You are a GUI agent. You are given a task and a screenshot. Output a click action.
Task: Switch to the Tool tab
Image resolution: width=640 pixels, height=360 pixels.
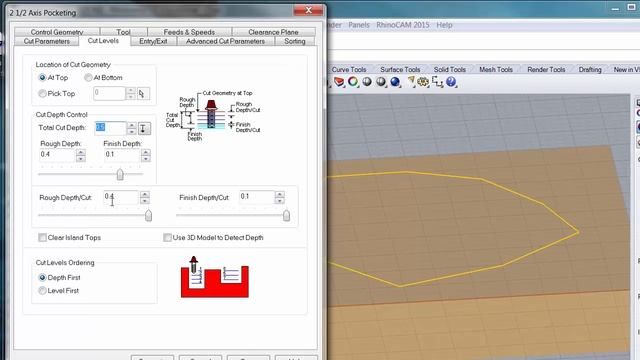pos(123,32)
